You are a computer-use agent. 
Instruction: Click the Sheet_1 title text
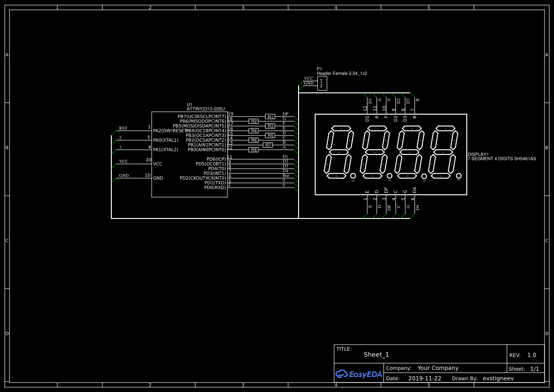point(376,354)
